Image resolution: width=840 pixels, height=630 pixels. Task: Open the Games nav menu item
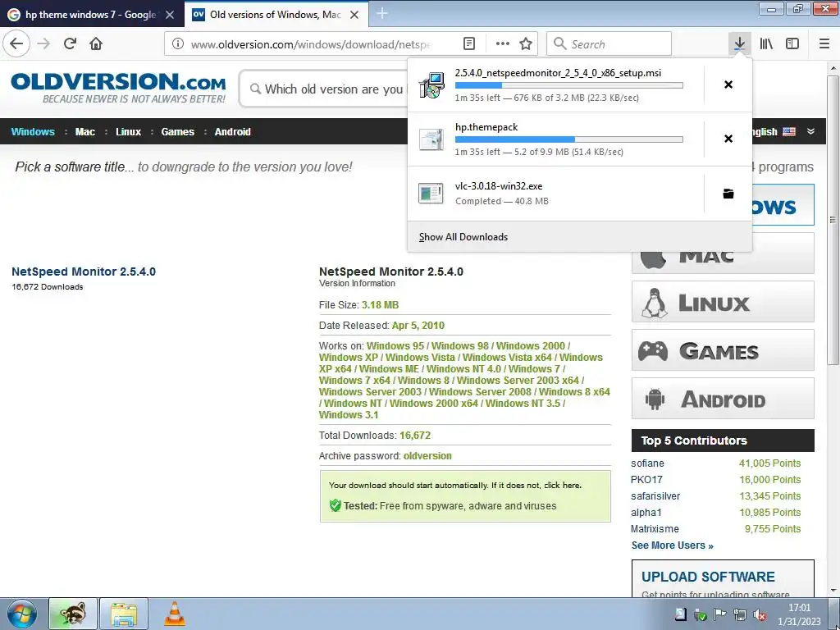point(178,132)
